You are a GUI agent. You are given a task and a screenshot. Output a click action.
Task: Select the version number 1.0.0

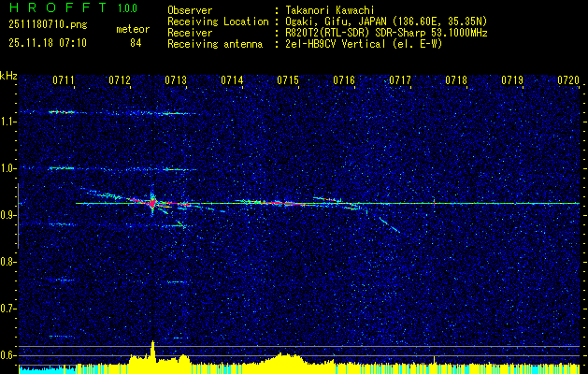coord(127,8)
